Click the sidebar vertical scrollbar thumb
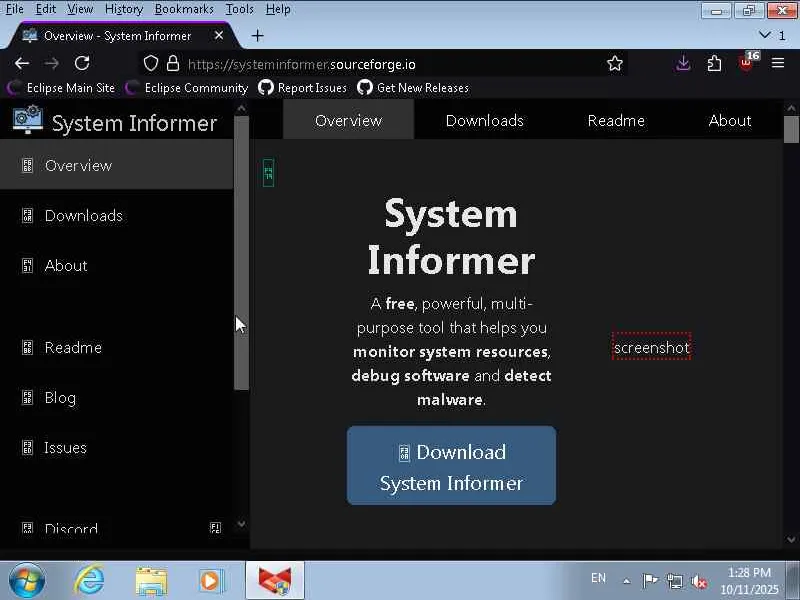The width and height of the screenshot is (800, 600). point(241,253)
